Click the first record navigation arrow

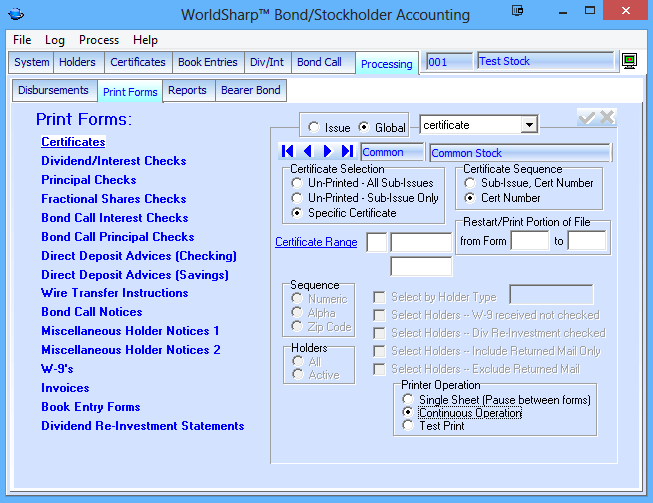pos(288,152)
